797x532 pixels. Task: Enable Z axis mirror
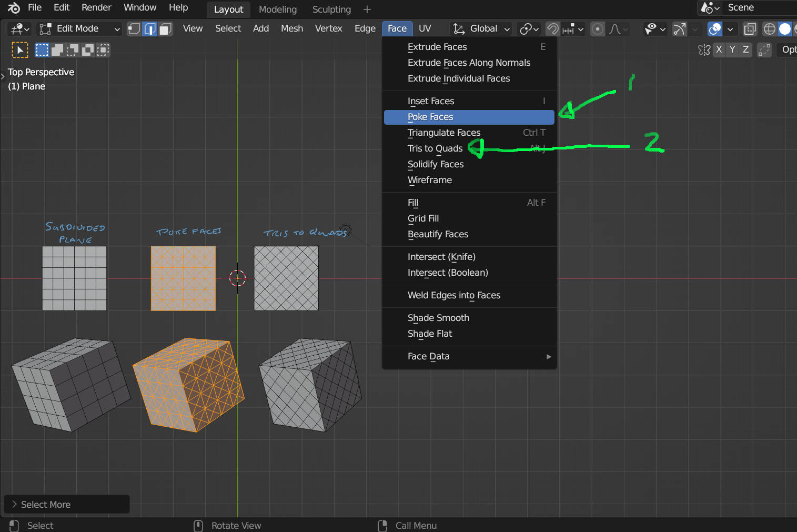745,49
